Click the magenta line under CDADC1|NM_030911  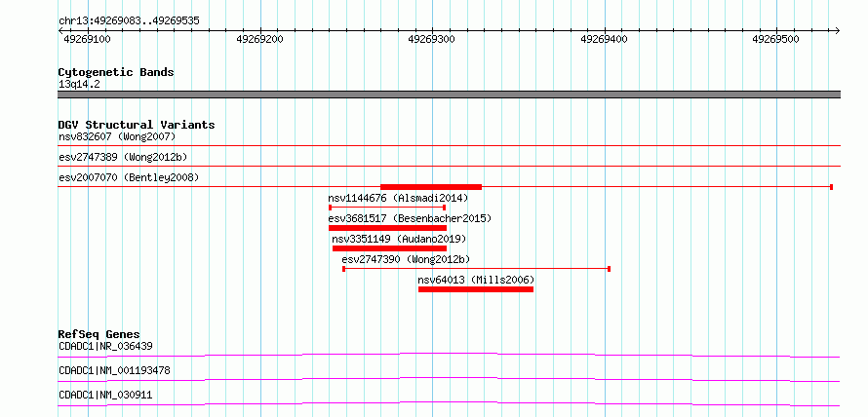pos(449,403)
